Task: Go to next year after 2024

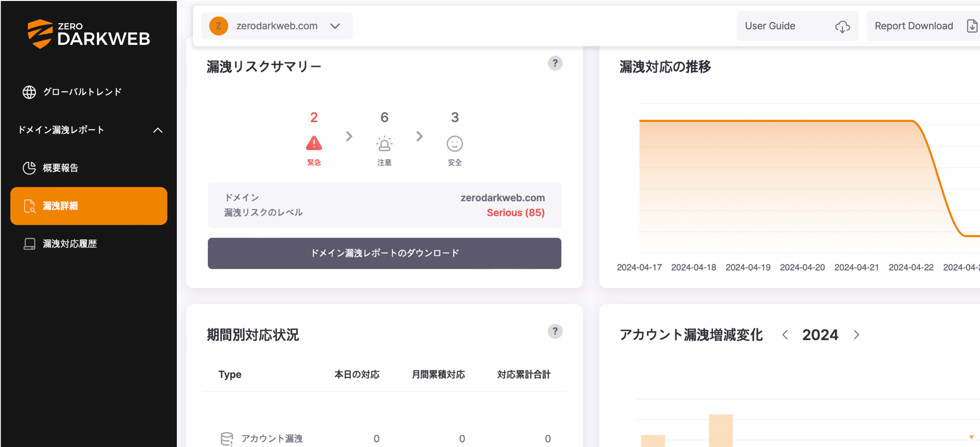Action: pyautogui.click(x=857, y=335)
